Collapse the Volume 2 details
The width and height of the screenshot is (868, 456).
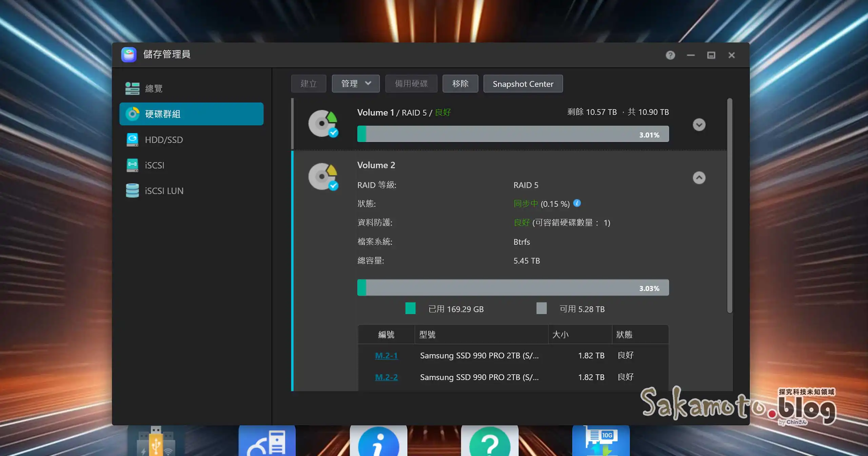click(x=698, y=178)
